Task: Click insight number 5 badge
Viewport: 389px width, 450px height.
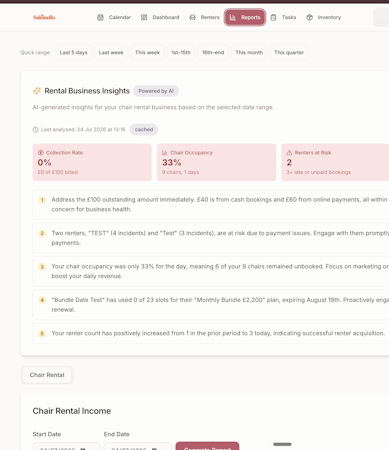Action: pos(42,333)
